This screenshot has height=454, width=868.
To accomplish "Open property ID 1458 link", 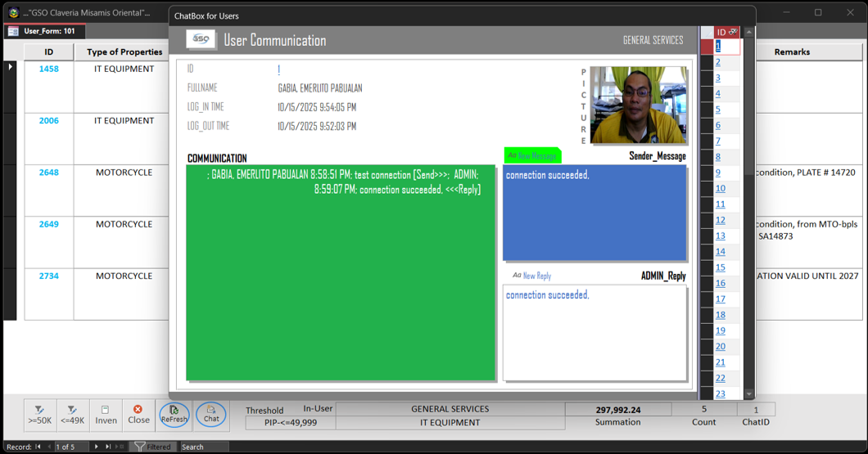I will coord(48,69).
